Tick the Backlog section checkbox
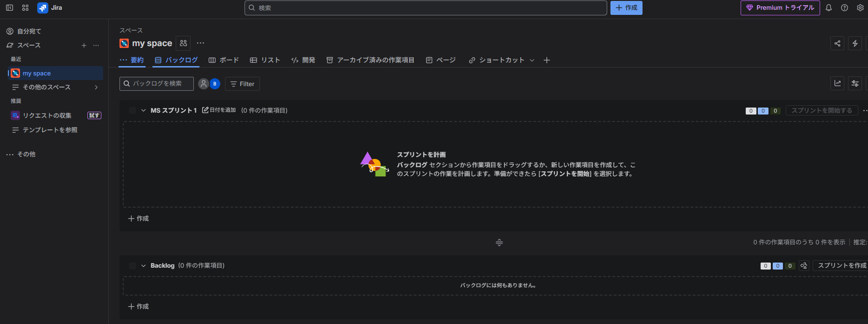This screenshot has width=868, height=324. point(133,266)
